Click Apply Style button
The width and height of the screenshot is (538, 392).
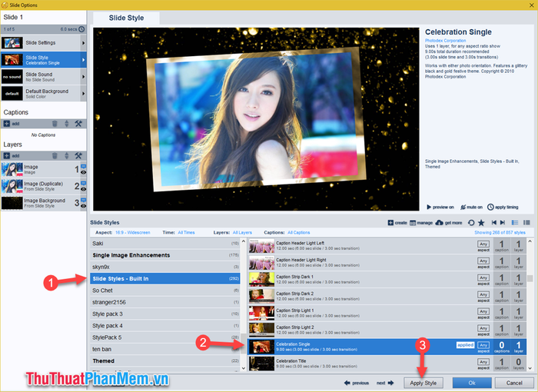423,383
